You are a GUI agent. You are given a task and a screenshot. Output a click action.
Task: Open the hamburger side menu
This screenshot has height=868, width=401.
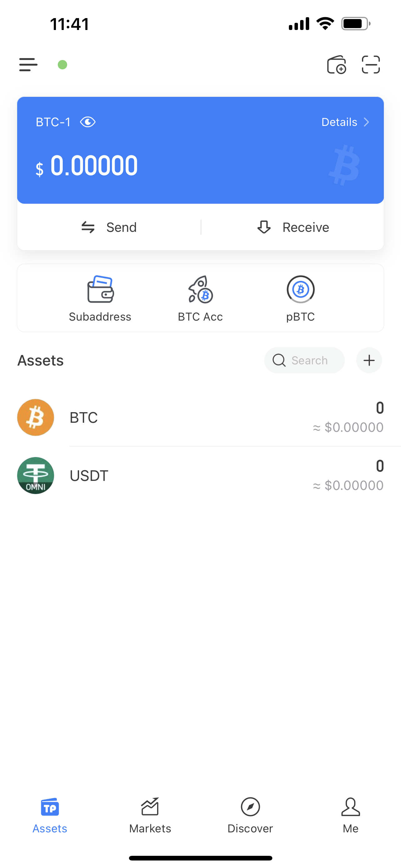(x=28, y=64)
